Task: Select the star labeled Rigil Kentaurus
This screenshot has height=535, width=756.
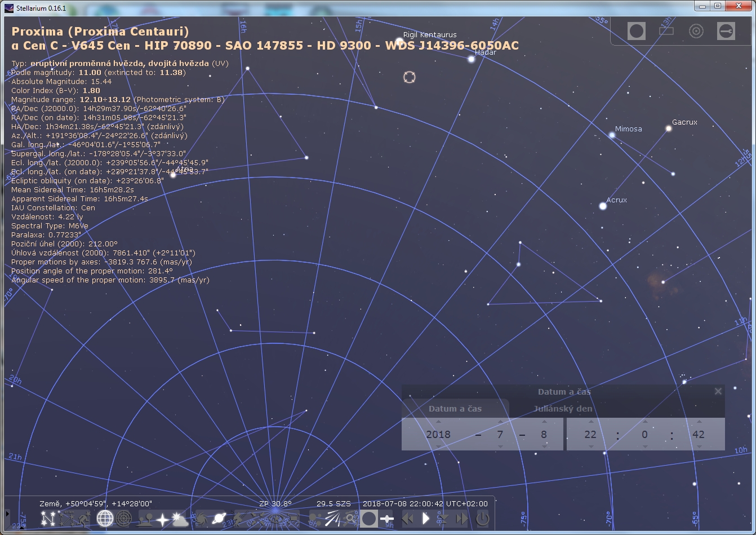Action: pyautogui.click(x=399, y=41)
